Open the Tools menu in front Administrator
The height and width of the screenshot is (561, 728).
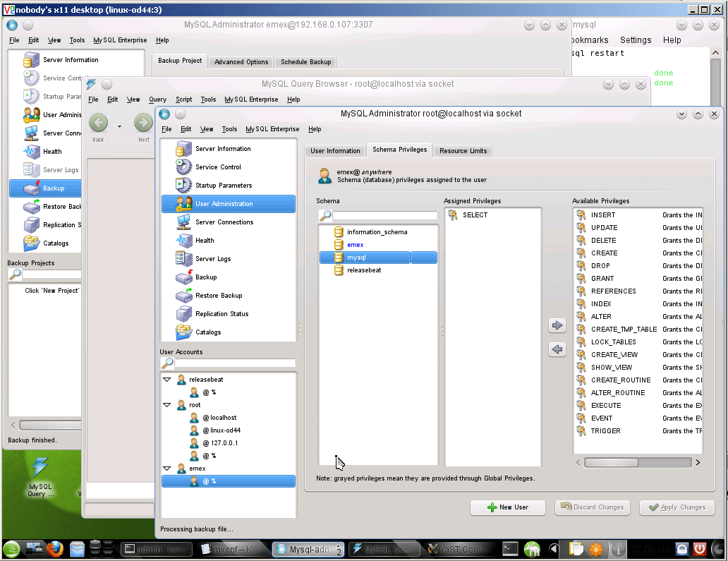[x=229, y=129]
